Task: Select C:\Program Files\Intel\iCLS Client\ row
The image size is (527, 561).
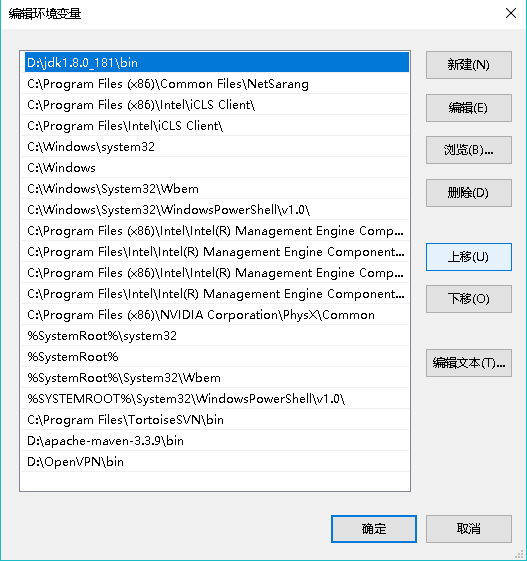Action: click(217, 126)
